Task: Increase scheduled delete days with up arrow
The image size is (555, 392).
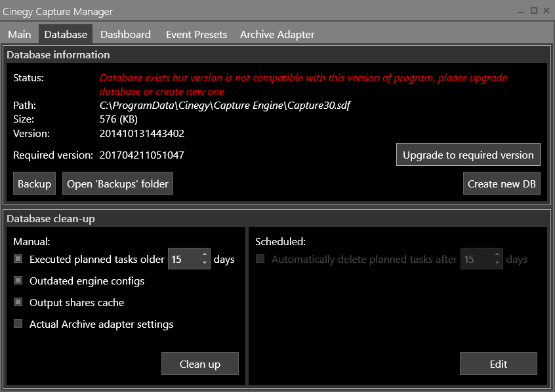Action: point(497,254)
